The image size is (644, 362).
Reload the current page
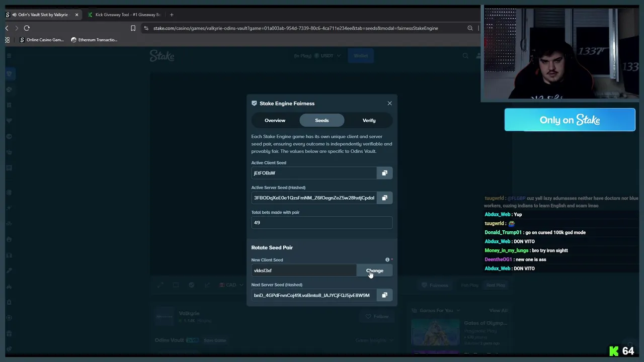point(27,28)
